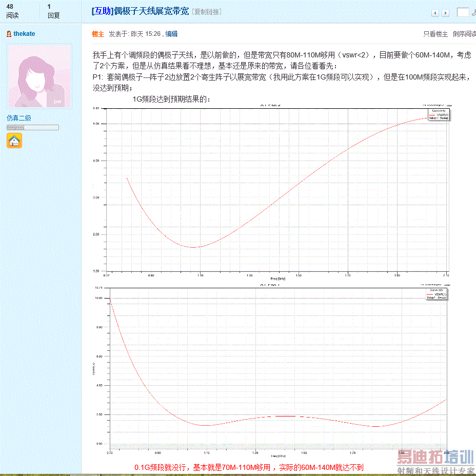Screen dimensions: 476x476
Task: Click the second plot's Curve Info legend
Action: (437, 294)
